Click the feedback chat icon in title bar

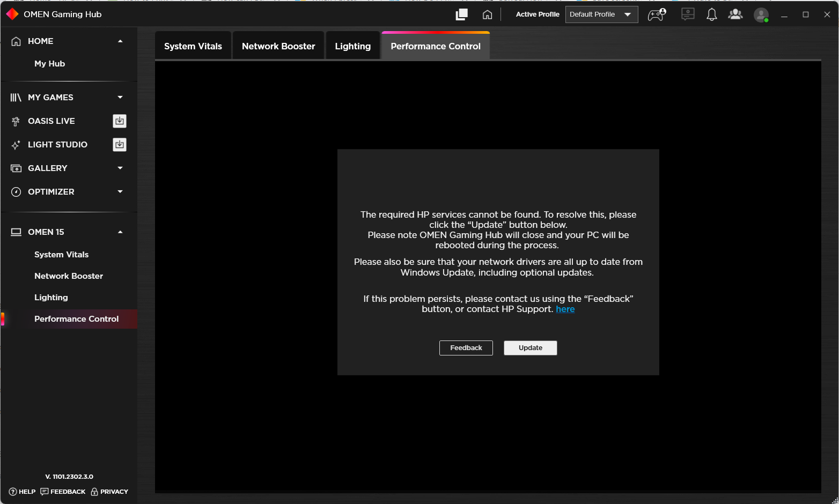click(688, 15)
